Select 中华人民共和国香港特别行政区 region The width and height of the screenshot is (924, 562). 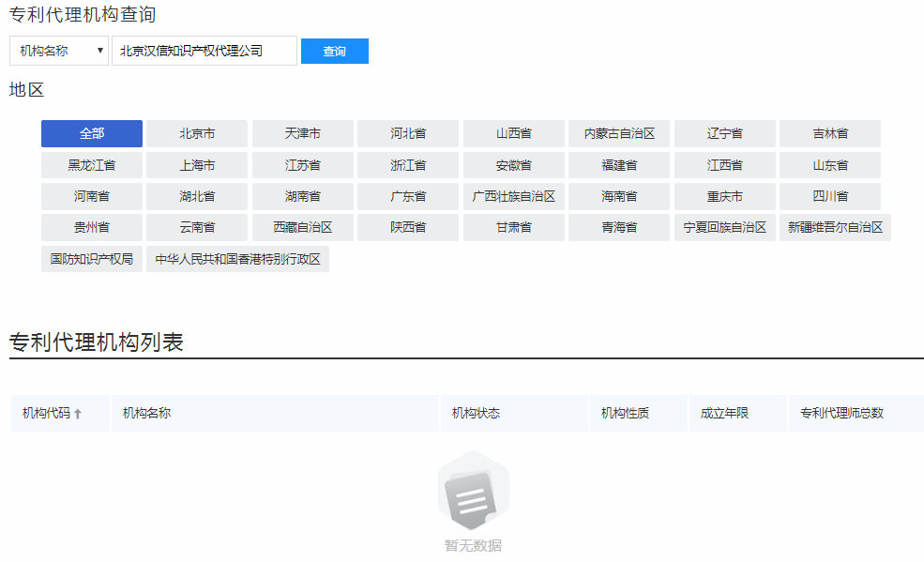point(237,259)
